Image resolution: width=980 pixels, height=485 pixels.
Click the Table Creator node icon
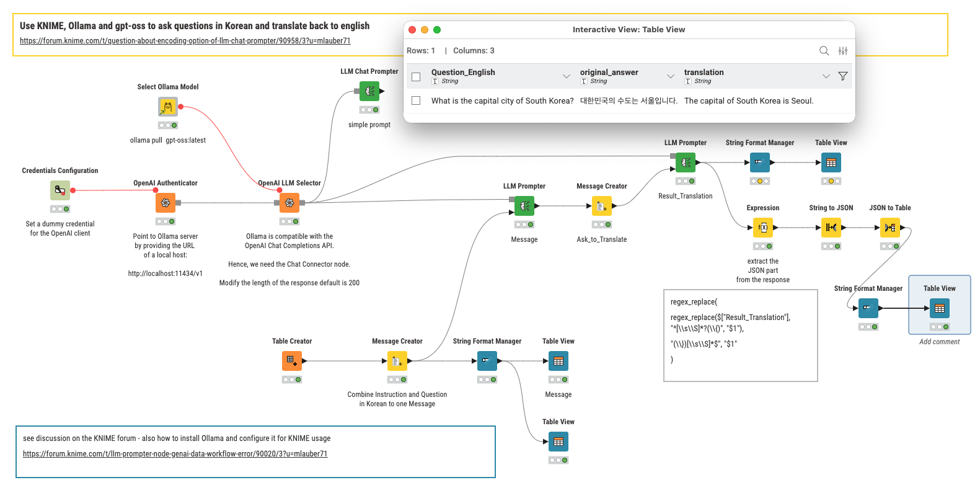292,360
